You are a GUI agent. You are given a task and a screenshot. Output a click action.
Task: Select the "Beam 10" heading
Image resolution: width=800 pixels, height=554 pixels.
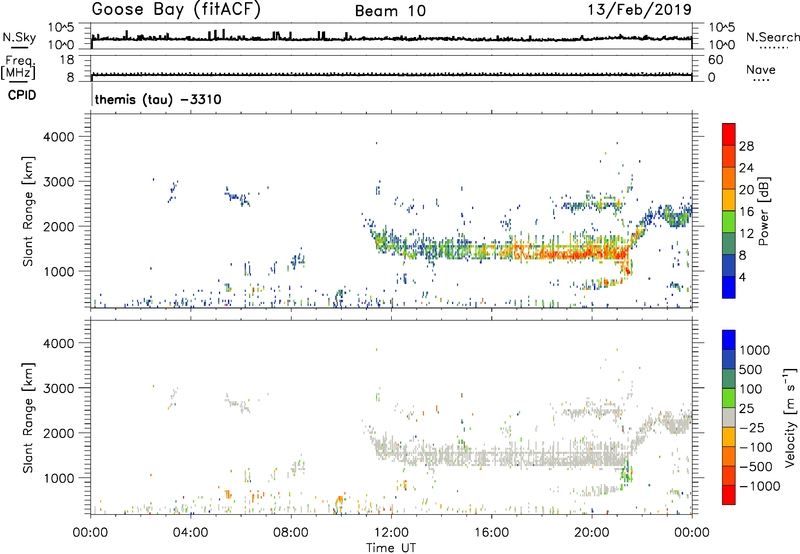390,11
